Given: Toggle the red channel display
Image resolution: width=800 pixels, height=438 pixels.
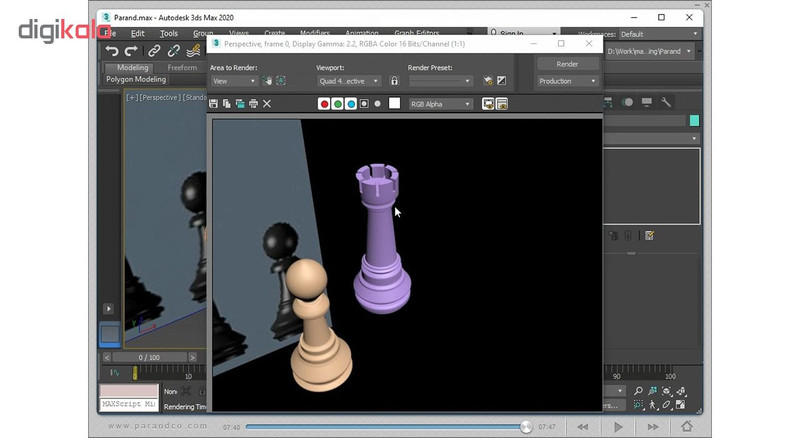Looking at the screenshot, I should pos(324,104).
